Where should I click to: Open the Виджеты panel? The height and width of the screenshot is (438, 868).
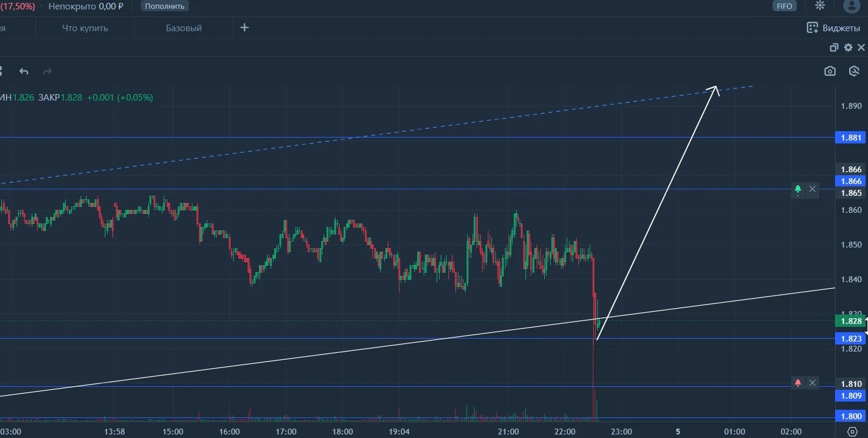833,28
